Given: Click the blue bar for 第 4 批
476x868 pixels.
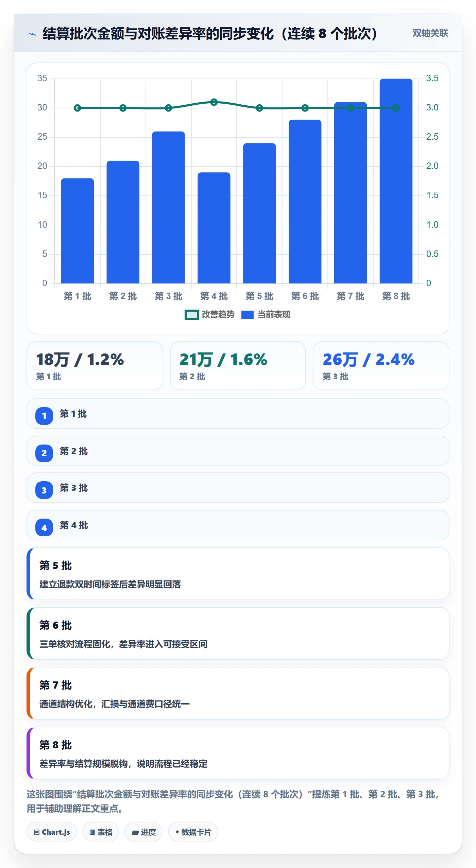Looking at the screenshot, I should coord(214,228).
